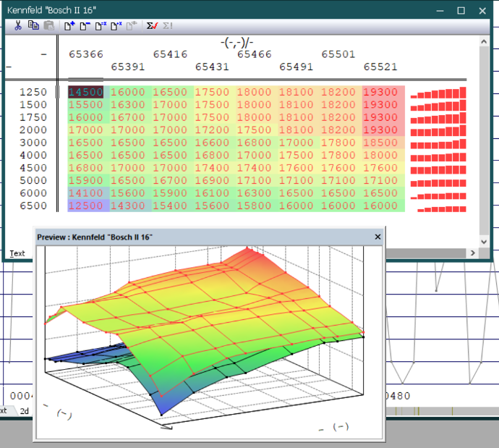Click column header 65431

213,67
